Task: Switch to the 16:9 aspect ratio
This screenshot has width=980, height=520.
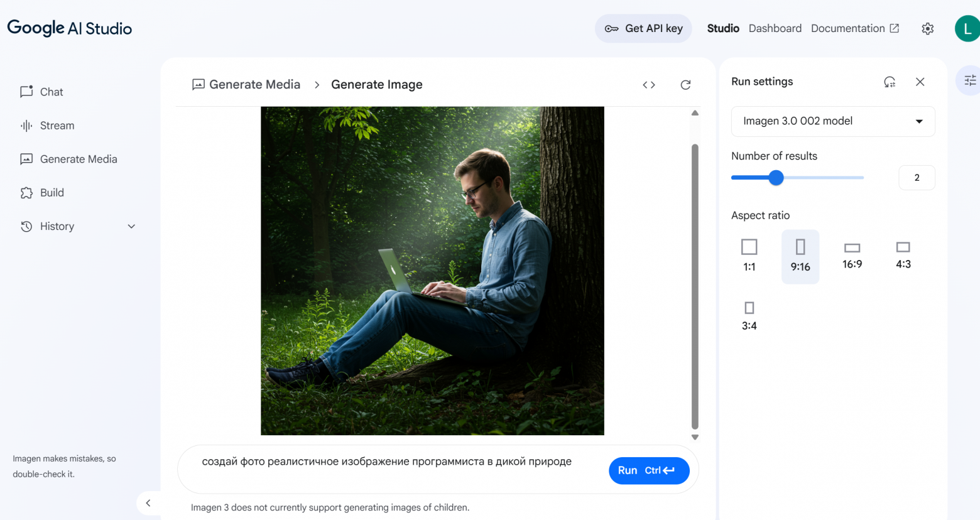Action: 851,253
